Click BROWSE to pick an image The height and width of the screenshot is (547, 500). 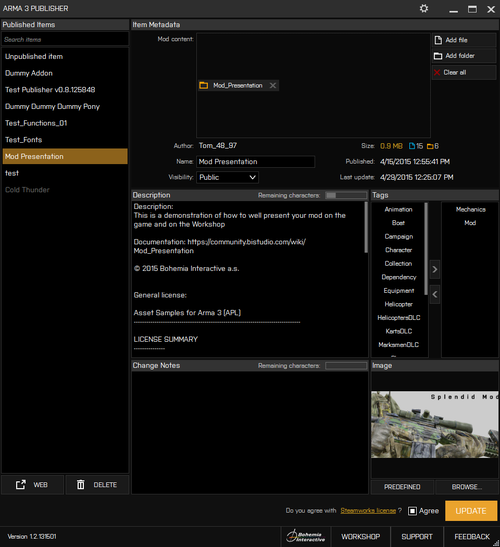467,487
